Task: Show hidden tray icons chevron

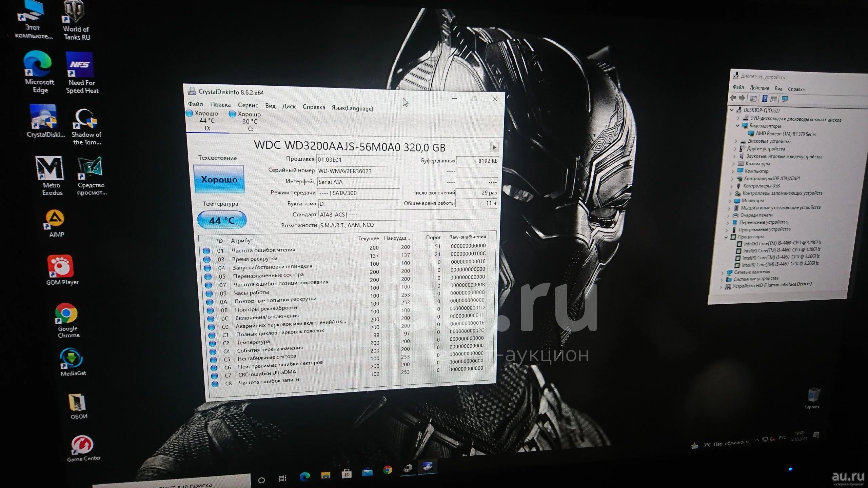Action: (757, 440)
